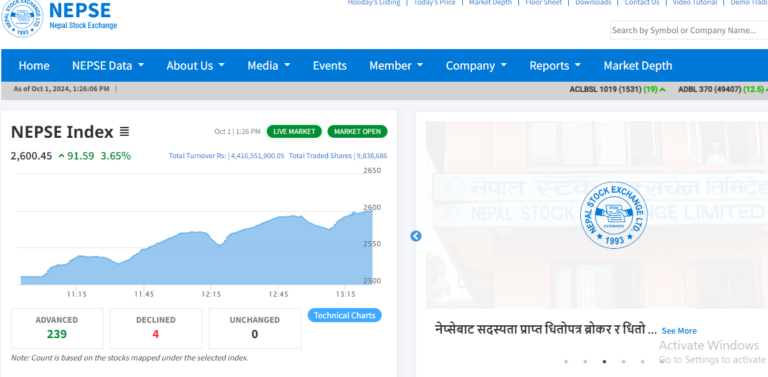This screenshot has height=377, width=768.
Task: Open Market Depth in the blue navbar
Action: click(638, 66)
